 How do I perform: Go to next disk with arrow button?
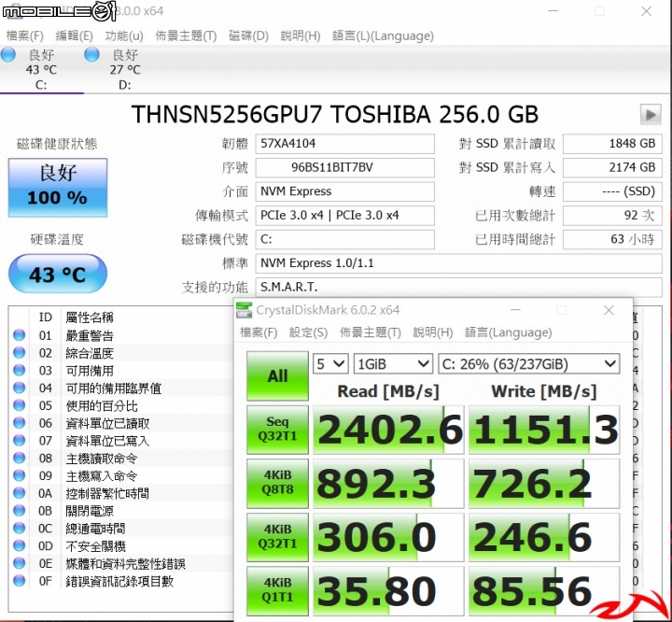point(651,115)
